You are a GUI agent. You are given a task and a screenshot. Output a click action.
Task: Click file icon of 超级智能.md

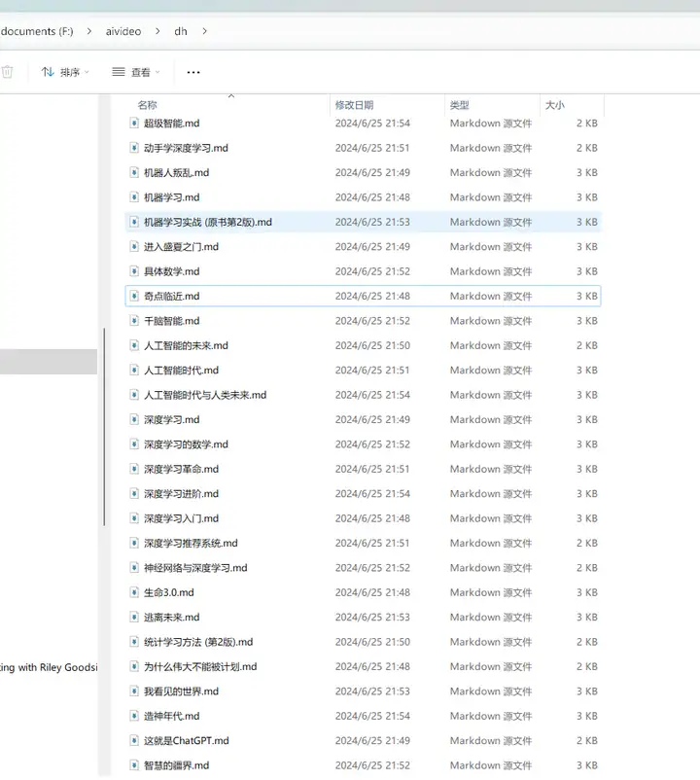(x=134, y=123)
